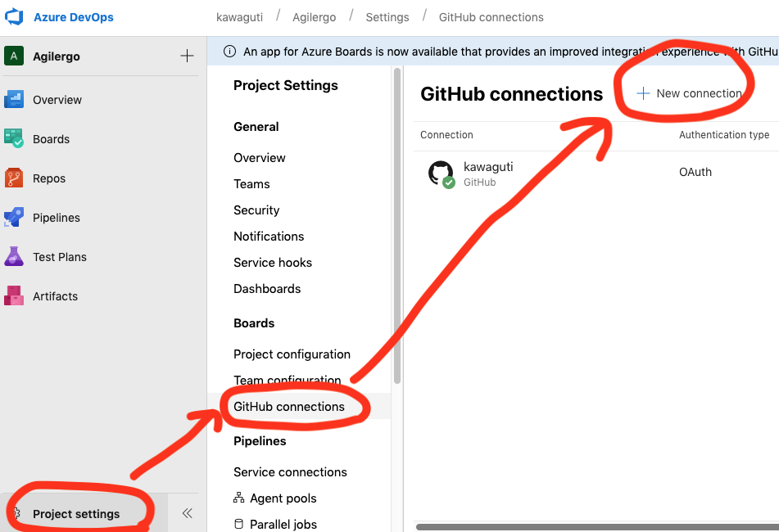Image resolution: width=779 pixels, height=532 pixels.
Task: Click the horizontal scrollbar below connections
Action: (x=597, y=527)
